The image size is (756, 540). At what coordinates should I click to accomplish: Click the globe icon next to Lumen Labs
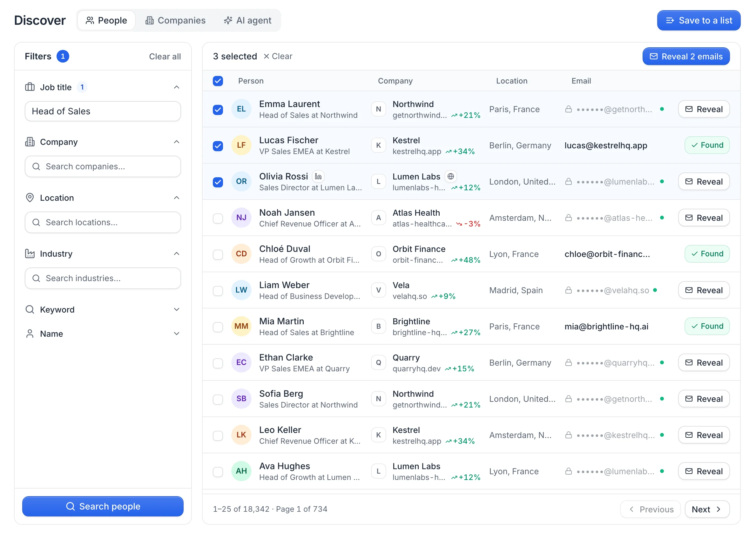(x=450, y=176)
